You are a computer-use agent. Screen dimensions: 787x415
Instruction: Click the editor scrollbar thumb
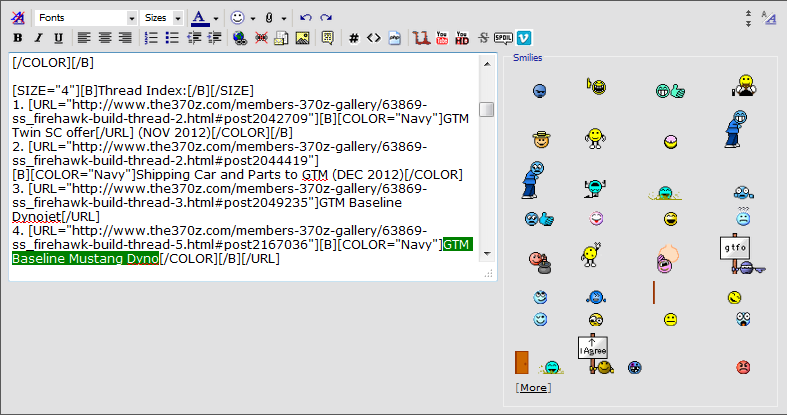(x=486, y=109)
